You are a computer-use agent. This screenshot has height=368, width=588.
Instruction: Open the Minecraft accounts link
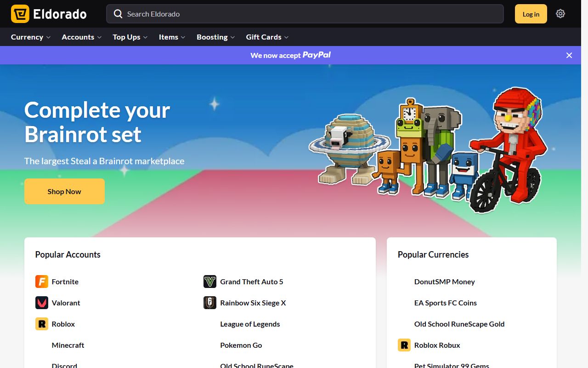(68, 345)
